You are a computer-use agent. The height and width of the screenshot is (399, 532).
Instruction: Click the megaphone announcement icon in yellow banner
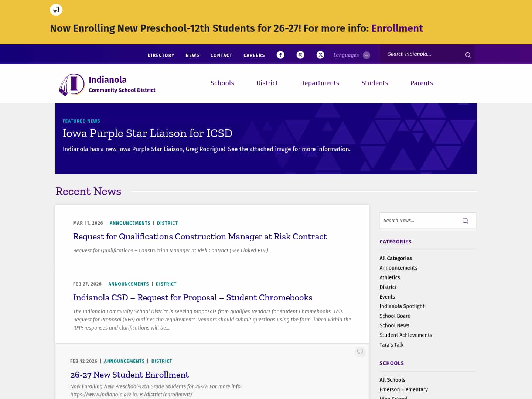56,10
